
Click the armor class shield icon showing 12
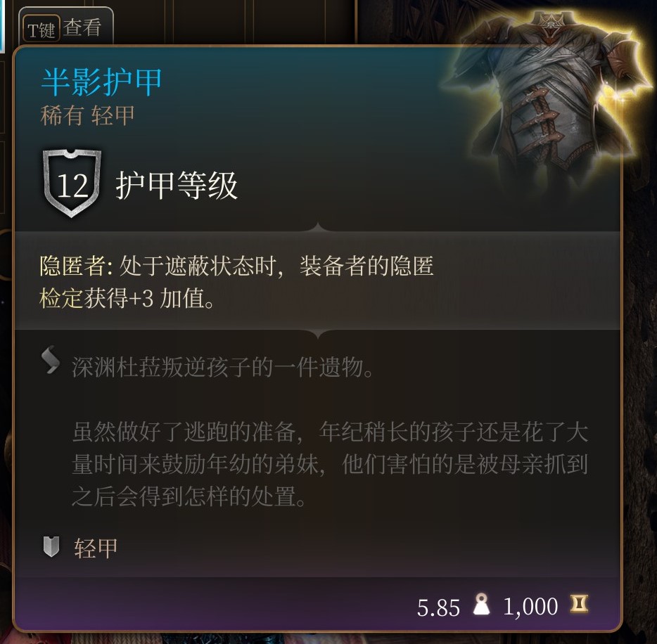[x=72, y=183]
